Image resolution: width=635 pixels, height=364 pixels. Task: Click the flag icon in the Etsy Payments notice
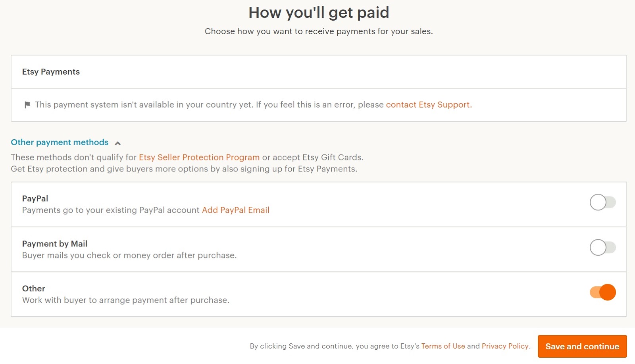point(27,105)
